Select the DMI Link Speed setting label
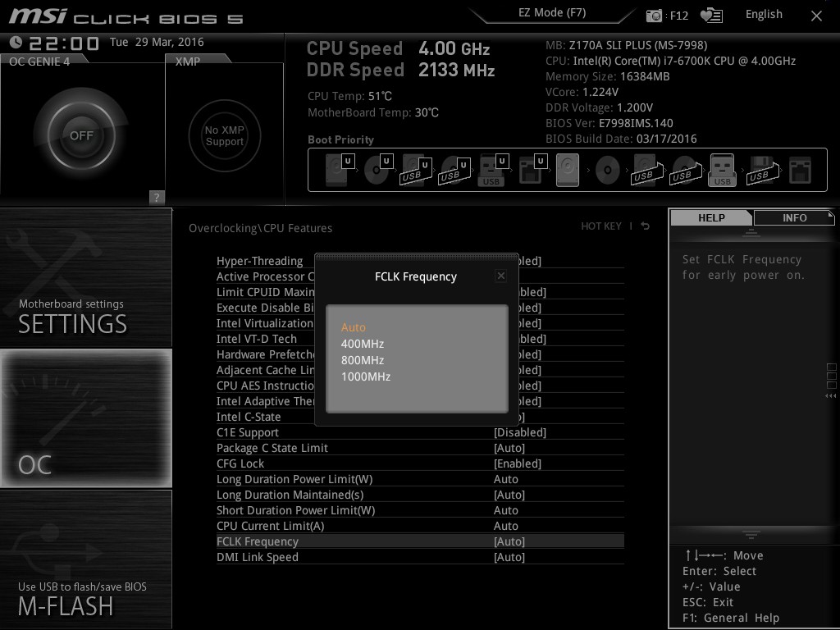This screenshot has width=840, height=630. click(257, 557)
